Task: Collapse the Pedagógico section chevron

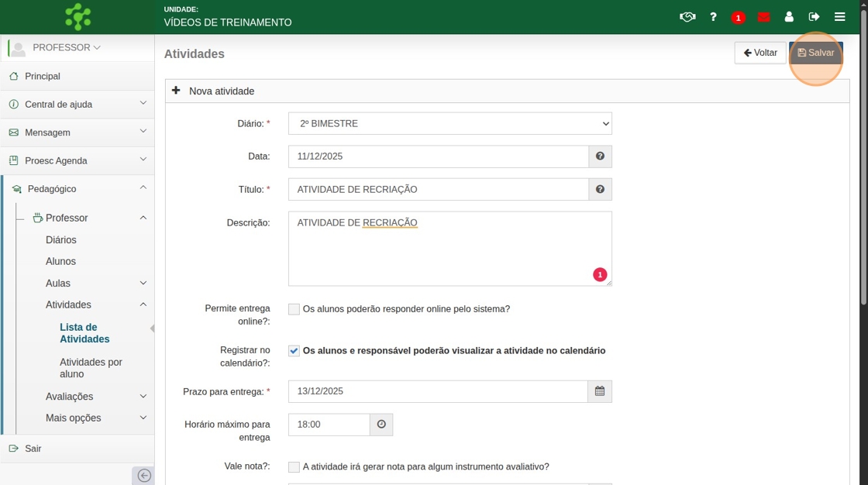Action: 143,187
